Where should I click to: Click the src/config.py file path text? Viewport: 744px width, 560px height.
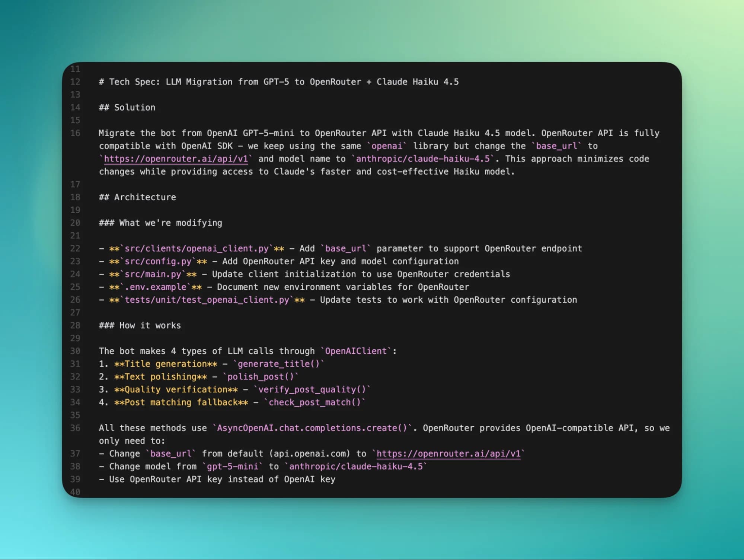tap(158, 261)
